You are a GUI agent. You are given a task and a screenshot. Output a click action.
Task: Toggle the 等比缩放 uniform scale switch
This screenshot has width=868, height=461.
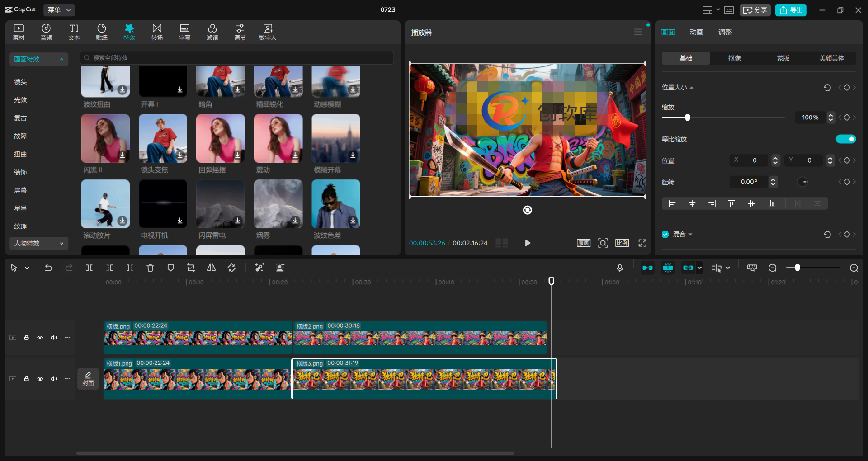846,139
